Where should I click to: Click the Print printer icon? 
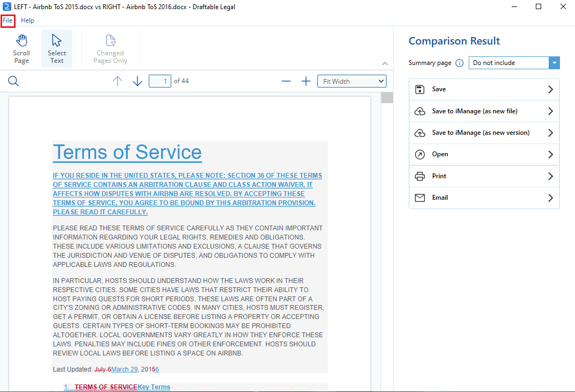coord(420,176)
